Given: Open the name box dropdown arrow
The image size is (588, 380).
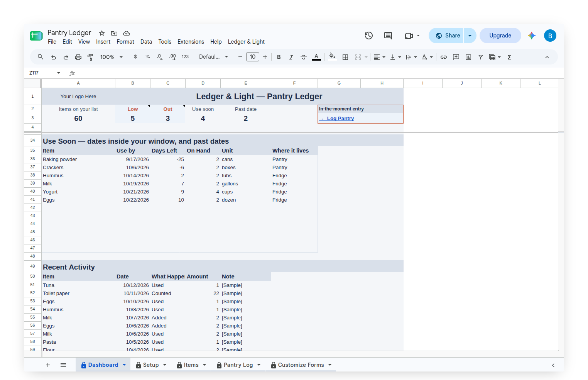Looking at the screenshot, I should click(59, 73).
